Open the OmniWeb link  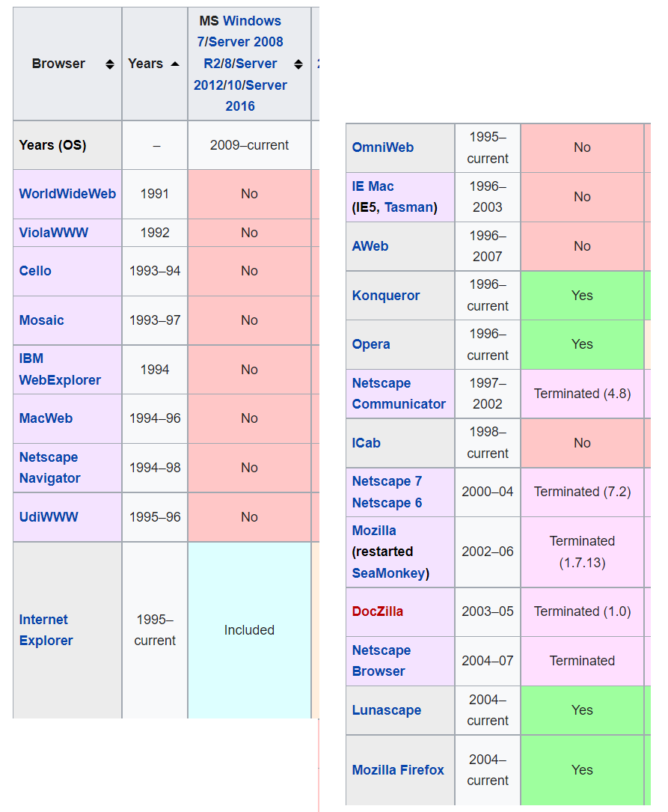point(382,147)
